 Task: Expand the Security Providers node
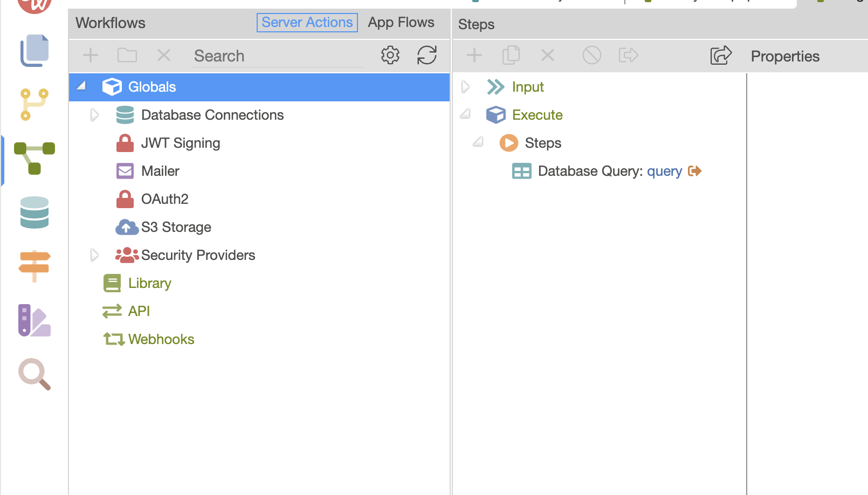[94, 255]
